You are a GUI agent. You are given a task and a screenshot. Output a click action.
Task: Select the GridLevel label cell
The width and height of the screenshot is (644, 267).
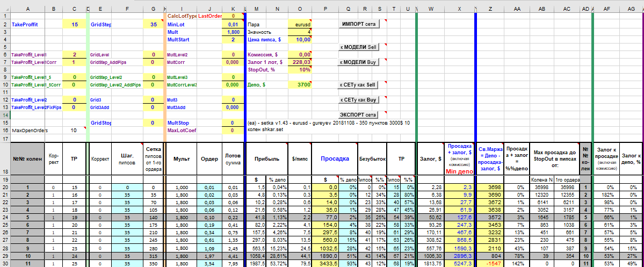click(101, 55)
